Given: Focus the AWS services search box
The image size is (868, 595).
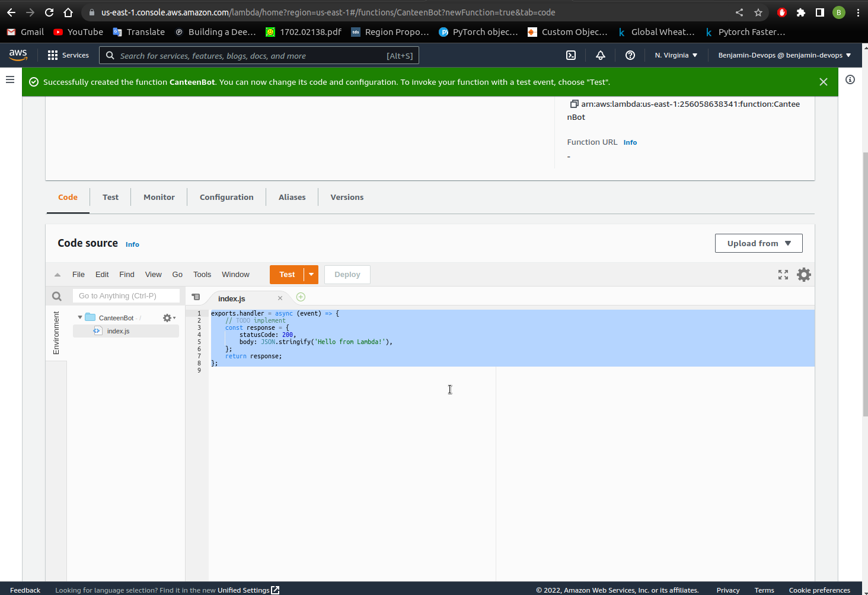Looking at the screenshot, I should pos(259,56).
